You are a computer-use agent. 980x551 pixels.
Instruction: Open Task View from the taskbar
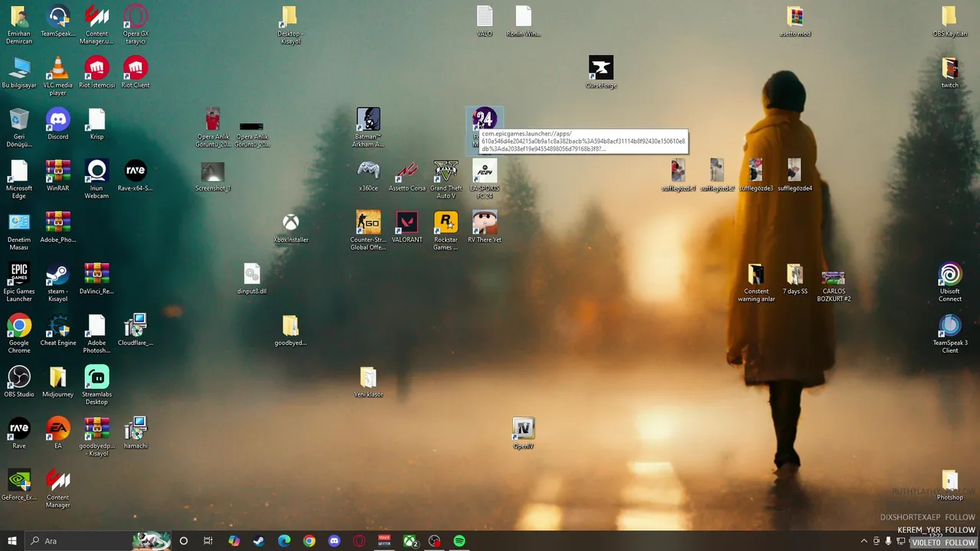tap(208, 541)
